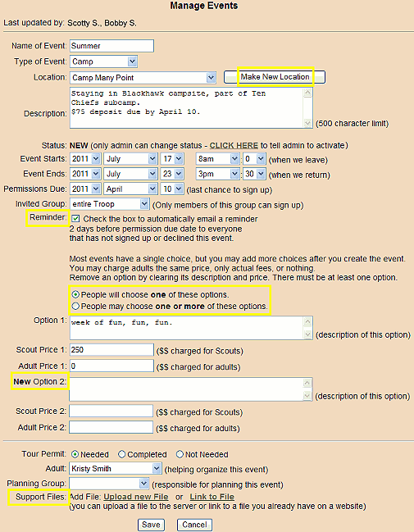The image size is (414, 532).
Task: Open the Event Starts minute dropdown showing 0
Action: click(254, 159)
